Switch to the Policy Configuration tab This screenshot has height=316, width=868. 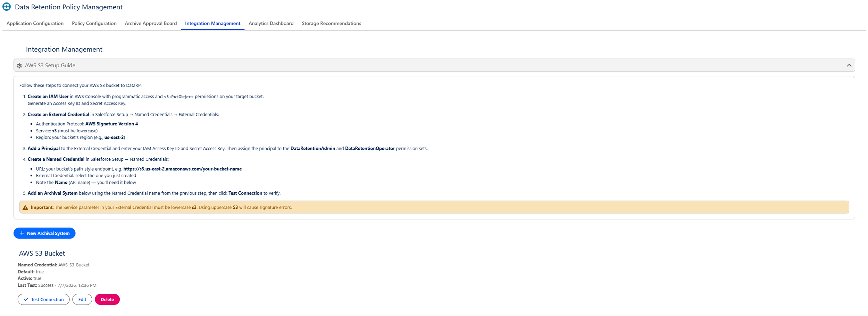coord(94,23)
